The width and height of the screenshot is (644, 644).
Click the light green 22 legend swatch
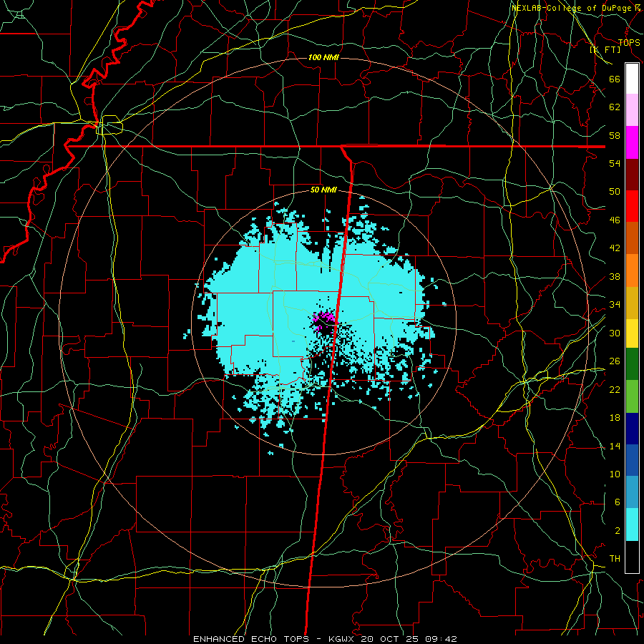click(632, 396)
